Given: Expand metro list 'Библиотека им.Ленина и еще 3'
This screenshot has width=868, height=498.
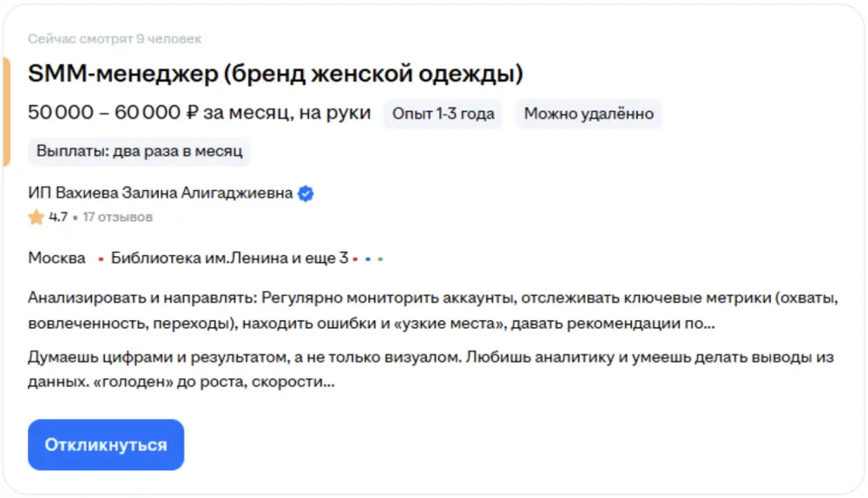Looking at the screenshot, I should [229, 259].
